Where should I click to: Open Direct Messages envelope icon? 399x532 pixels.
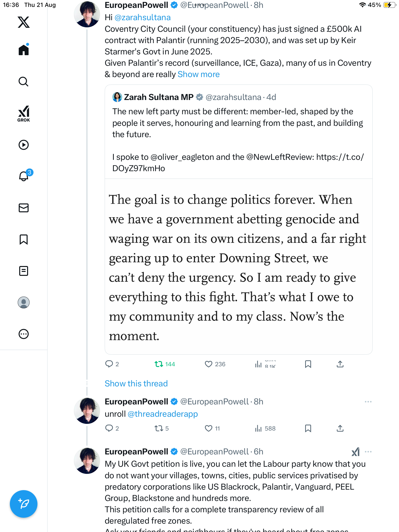(x=24, y=208)
